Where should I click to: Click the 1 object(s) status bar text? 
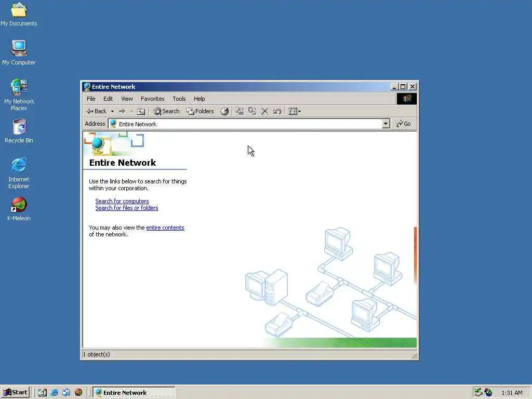[96, 354]
